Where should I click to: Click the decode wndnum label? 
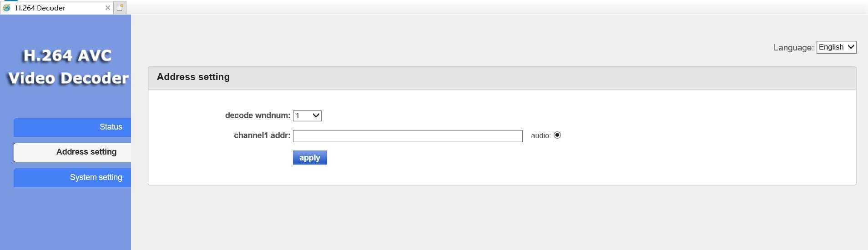click(x=257, y=115)
